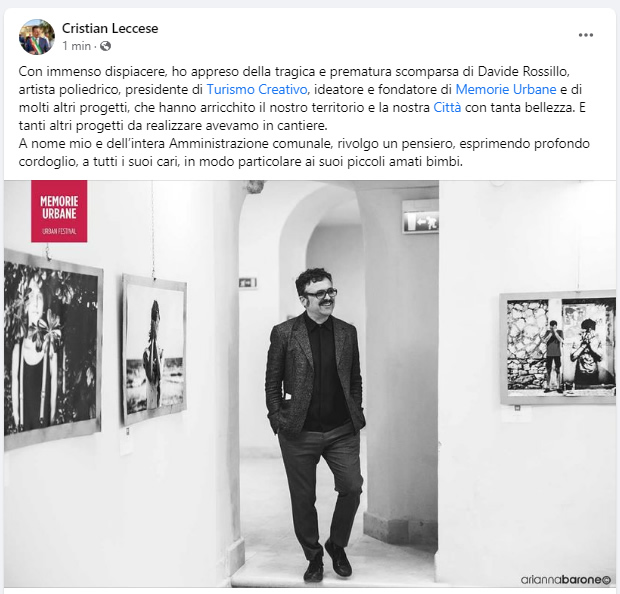Open the Memorie Urbane page link

506,89
